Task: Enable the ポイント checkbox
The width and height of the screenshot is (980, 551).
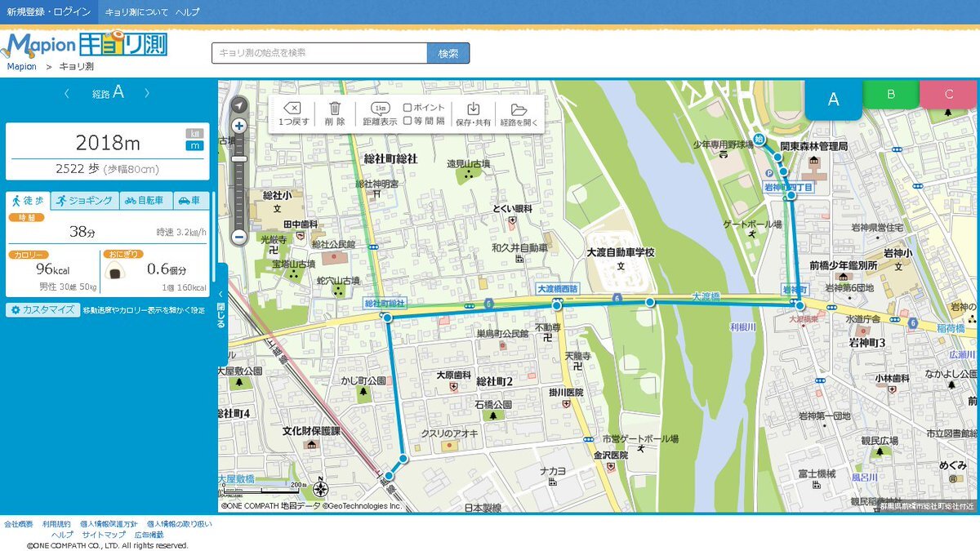Action: pyautogui.click(x=408, y=108)
